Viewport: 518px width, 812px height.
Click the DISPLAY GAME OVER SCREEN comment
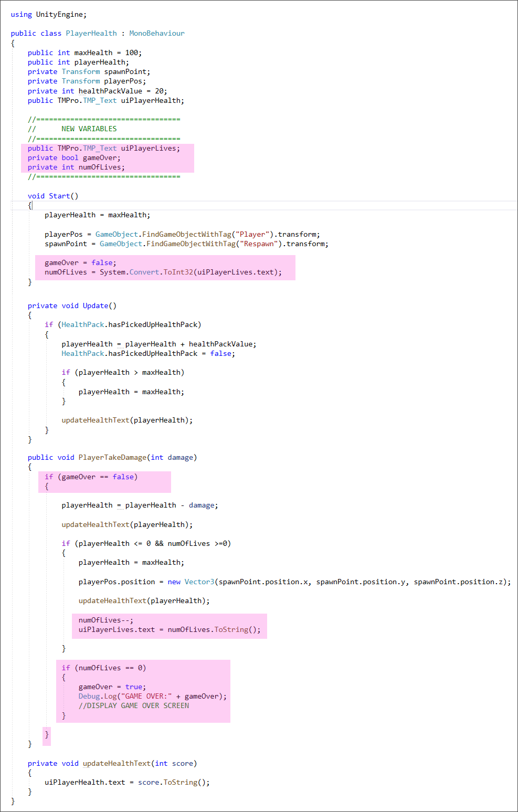point(134,705)
